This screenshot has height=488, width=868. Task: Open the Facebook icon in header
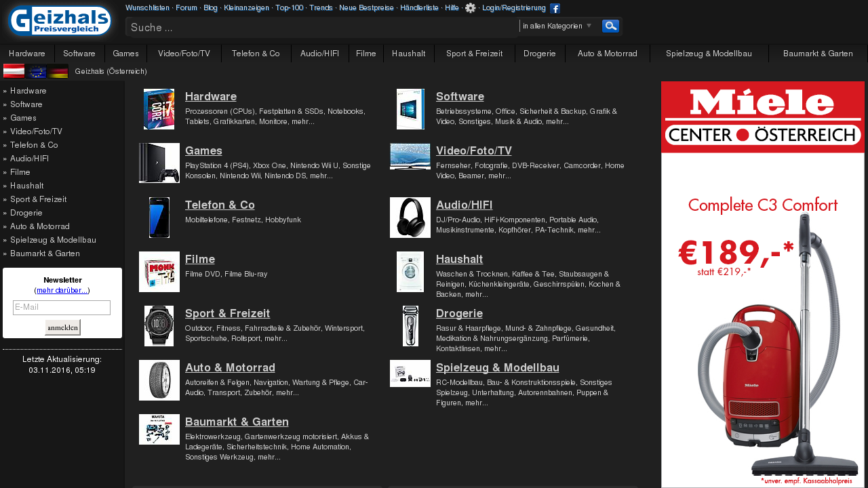[555, 9]
